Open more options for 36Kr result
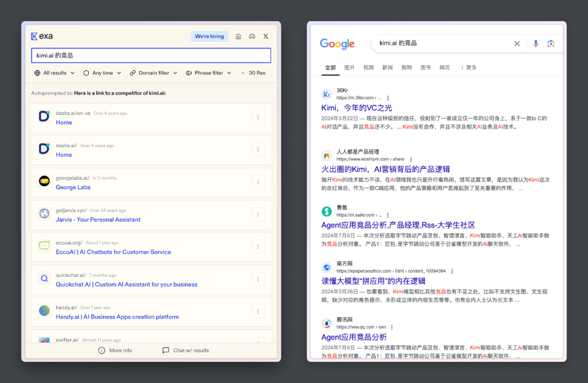The image size is (588, 383). 388,98
